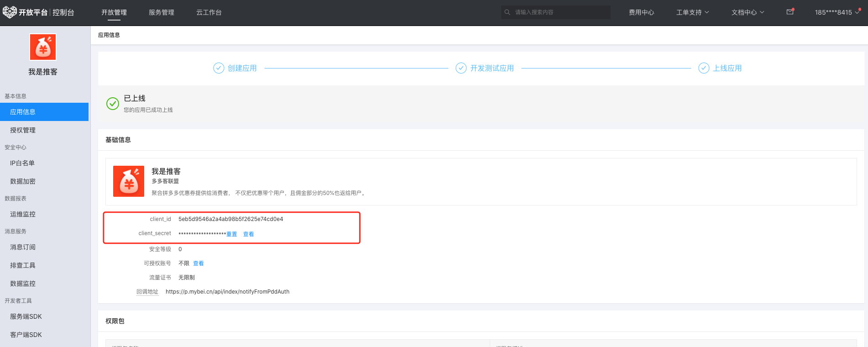The image size is (868, 347).
Task: Click the 创建应用 step check icon
Action: (x=219, y=68)
